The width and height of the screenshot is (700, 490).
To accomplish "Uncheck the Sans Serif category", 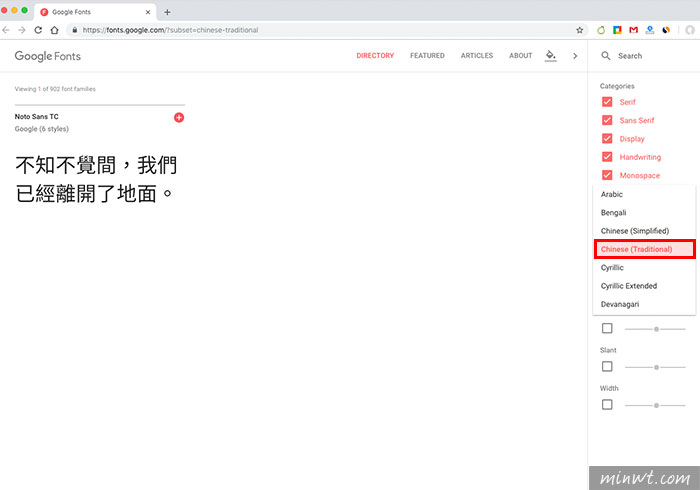I will coord(607,120).
